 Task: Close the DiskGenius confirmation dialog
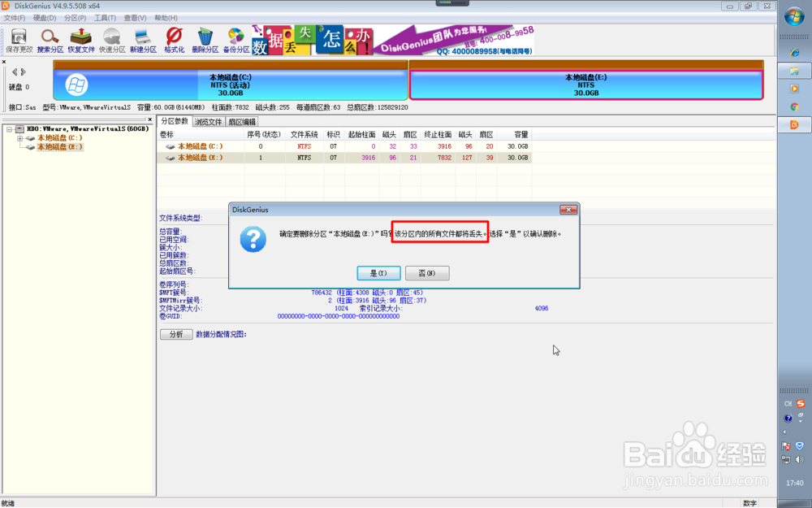(568, 210)
